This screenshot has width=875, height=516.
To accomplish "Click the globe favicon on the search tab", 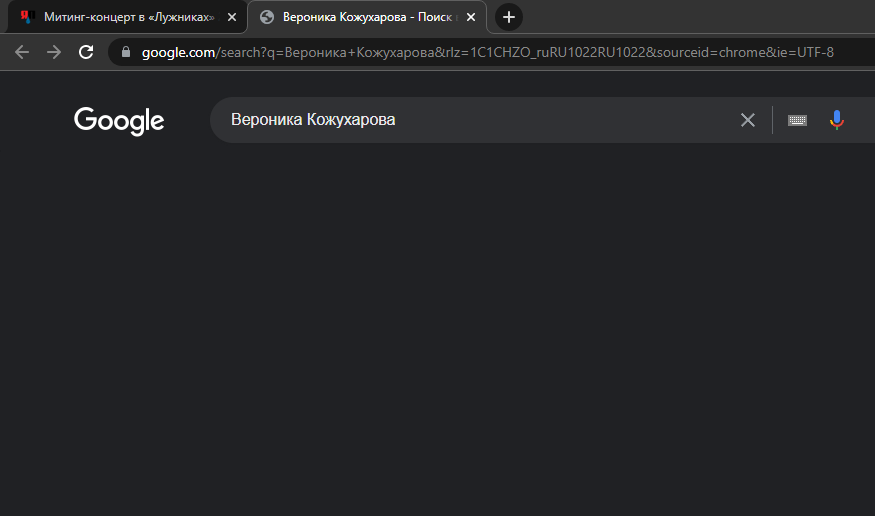I will coord(267,17).
